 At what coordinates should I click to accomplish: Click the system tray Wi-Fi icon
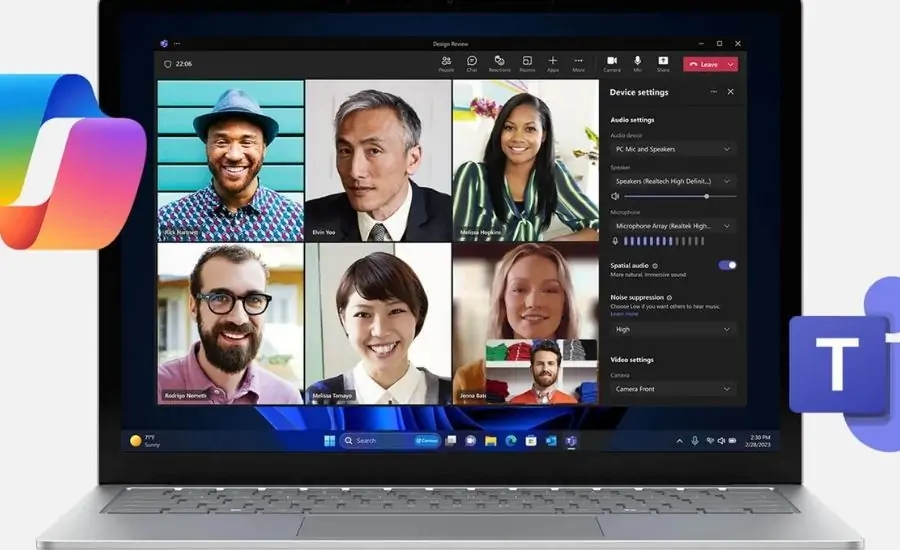coord(710,441)
